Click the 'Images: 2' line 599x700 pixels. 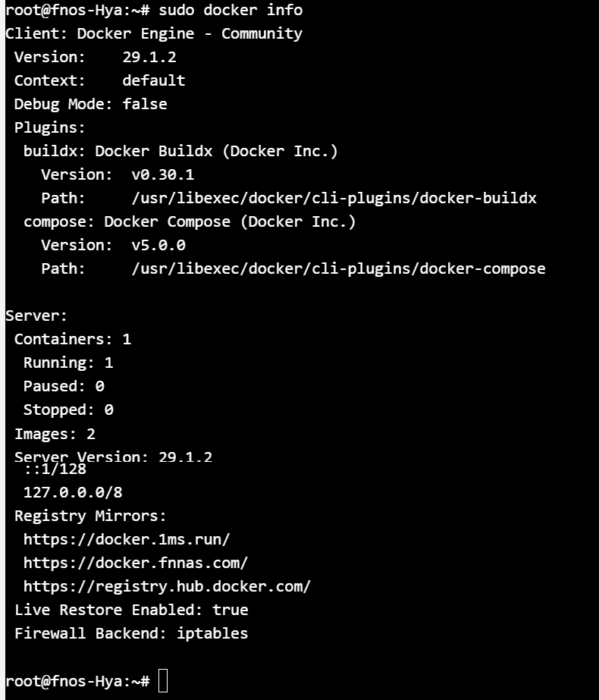(x=55, y=434)
